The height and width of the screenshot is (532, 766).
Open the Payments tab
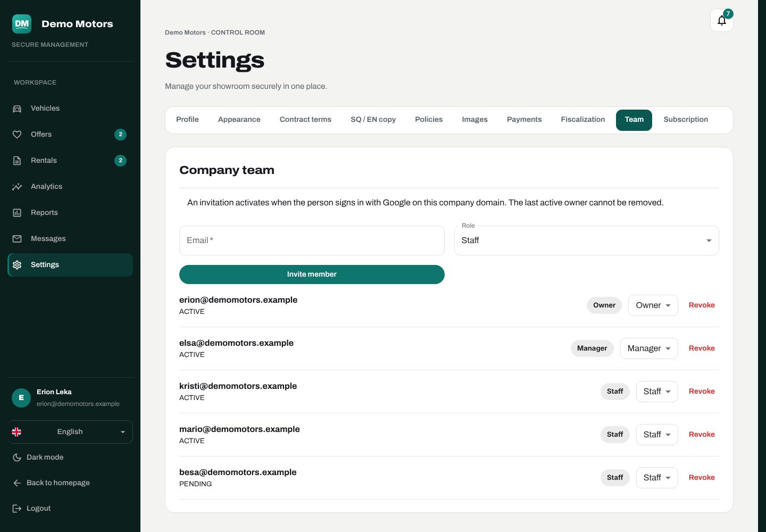point(524,120)
